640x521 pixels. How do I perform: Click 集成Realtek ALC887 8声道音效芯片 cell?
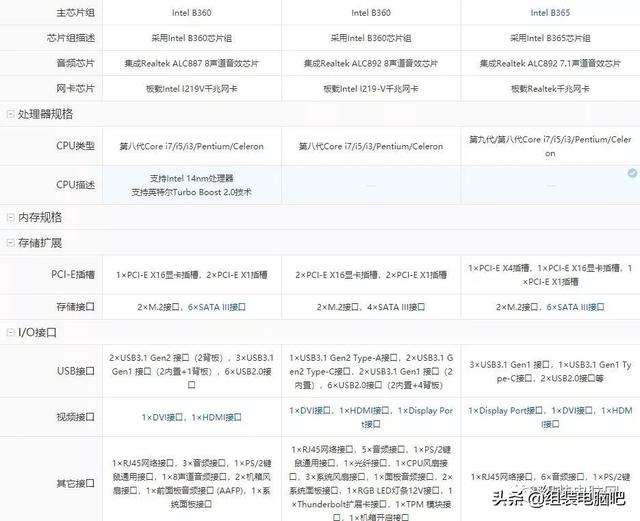(x=192, y=64)
